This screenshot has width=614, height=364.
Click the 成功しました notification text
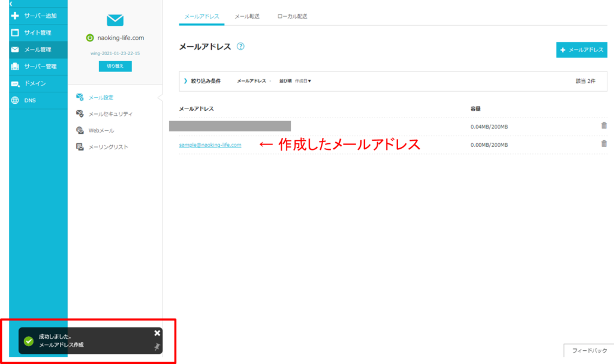click(55, 336)
